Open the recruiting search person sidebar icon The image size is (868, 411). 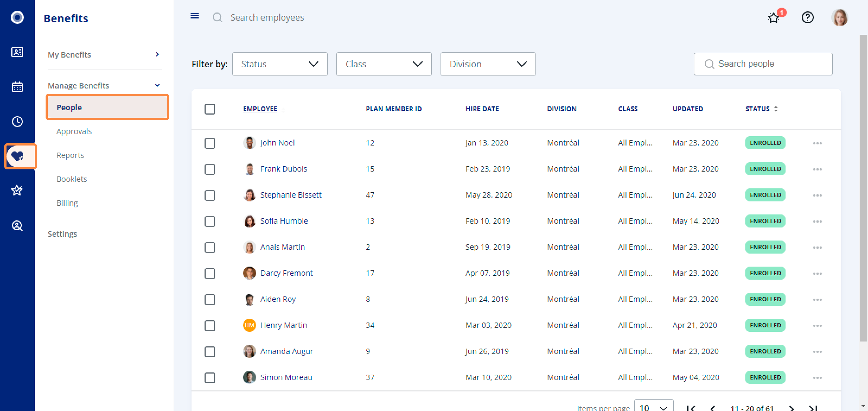point(17,226)
